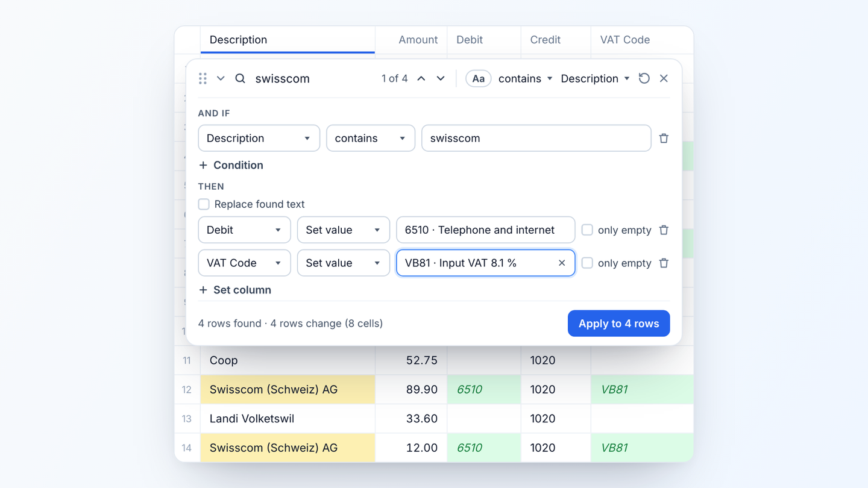Open the contains match mode dropdown in search bar
This screenshot has height=488, width=868.
point(525,79)
